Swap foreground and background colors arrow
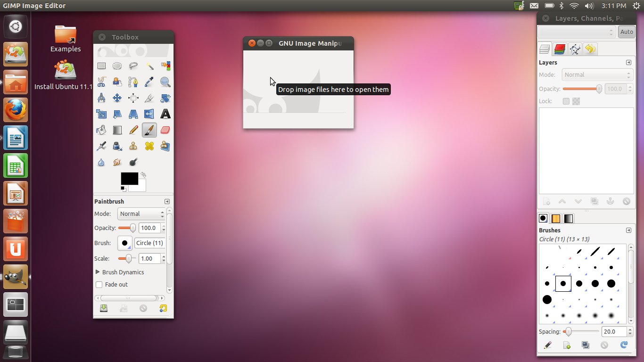The image size is (644, 362). tap(143, 175)
